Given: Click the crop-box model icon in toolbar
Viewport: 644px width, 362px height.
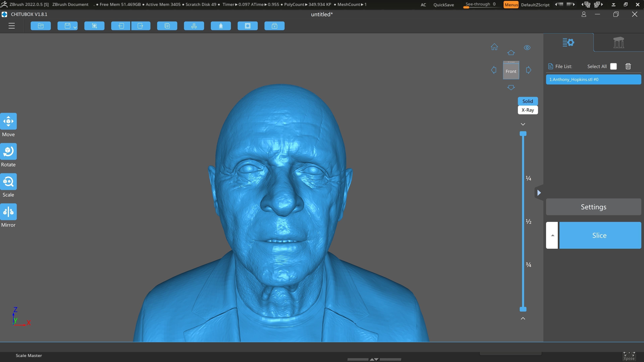Looking at the screenshot, I should (x=94, y=26).
